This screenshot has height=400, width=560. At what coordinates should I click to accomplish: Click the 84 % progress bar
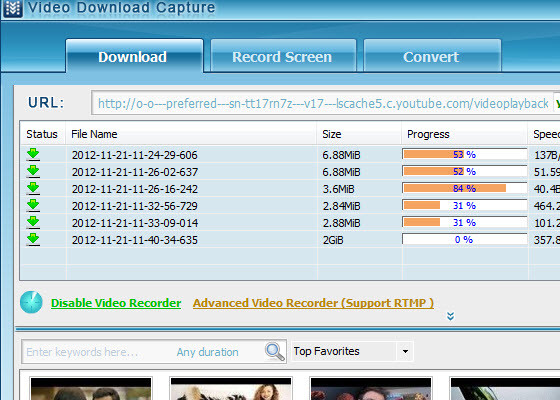(465, 188)
